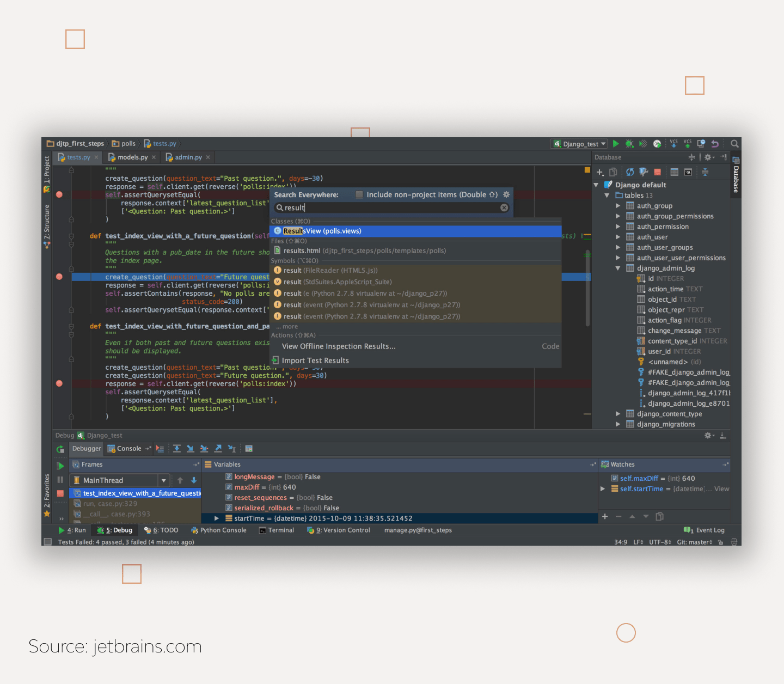Stop the debug session with the red square

tap(60, 493)
